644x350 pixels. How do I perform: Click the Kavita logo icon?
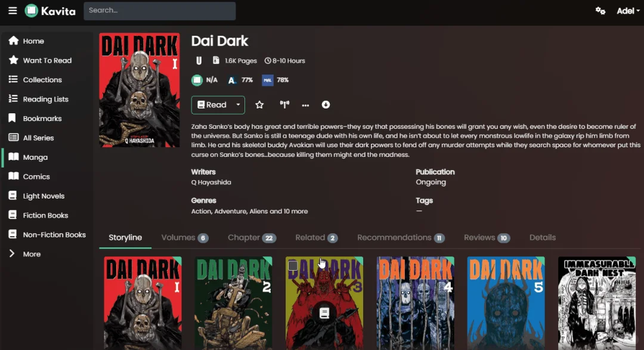[31, 11]
